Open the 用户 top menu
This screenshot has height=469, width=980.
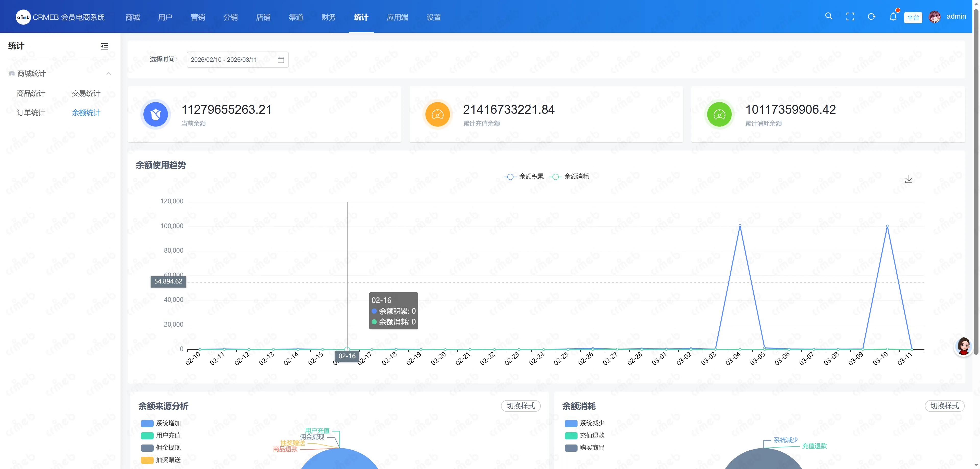coord(165,17)
